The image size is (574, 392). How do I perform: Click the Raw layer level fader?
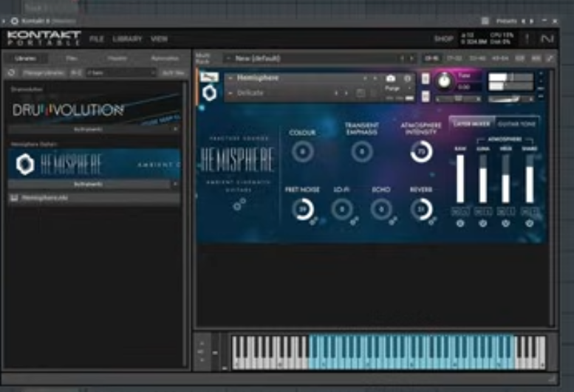(x=460, y=179)
